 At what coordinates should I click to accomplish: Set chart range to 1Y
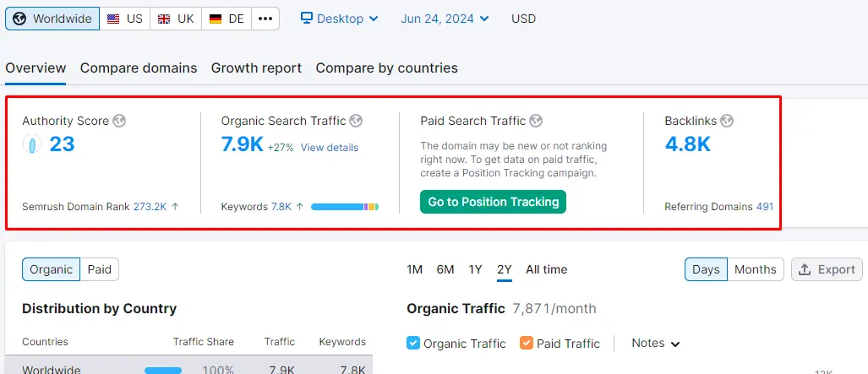tap(476, 269)
